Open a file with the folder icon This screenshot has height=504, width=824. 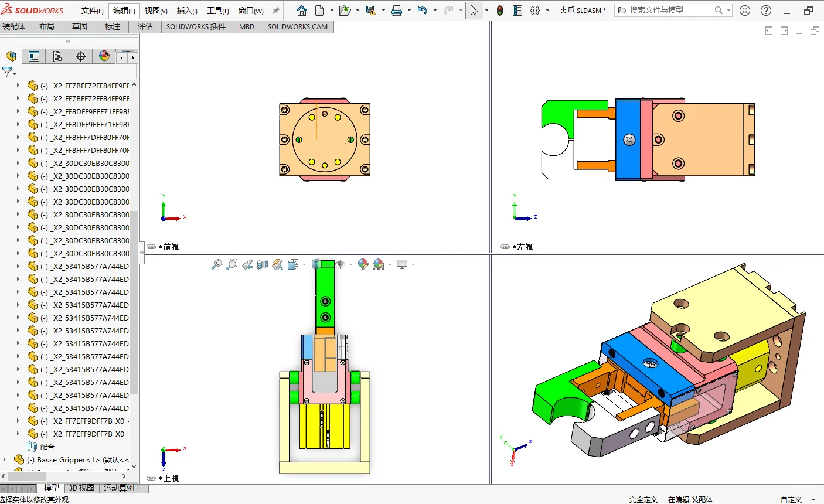point(345,11)
